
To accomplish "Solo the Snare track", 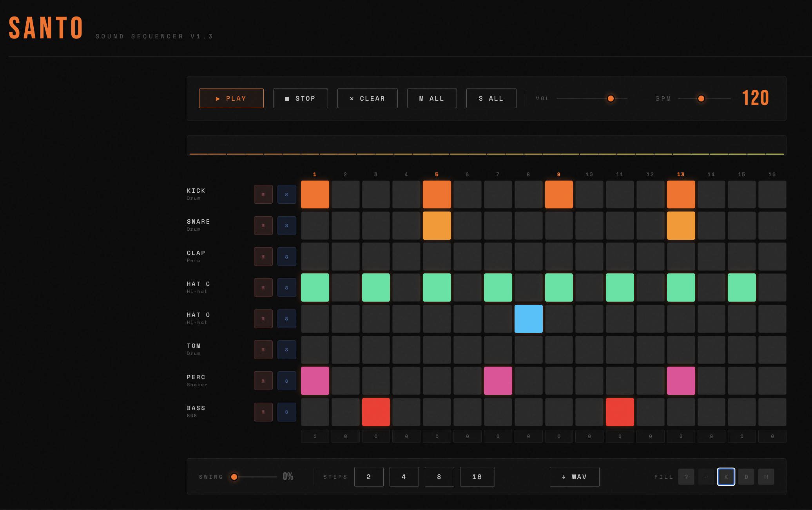I will pyautogui.click(x=287, y=226).
